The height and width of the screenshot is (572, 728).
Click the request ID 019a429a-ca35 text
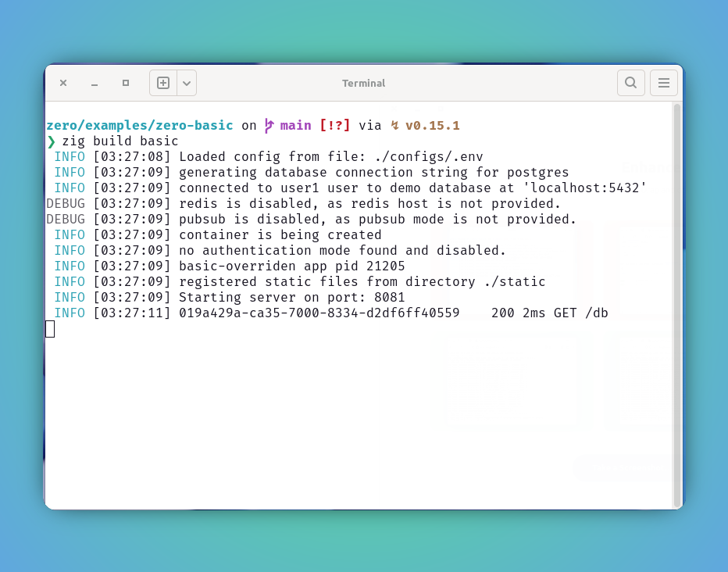pos(319,313)
